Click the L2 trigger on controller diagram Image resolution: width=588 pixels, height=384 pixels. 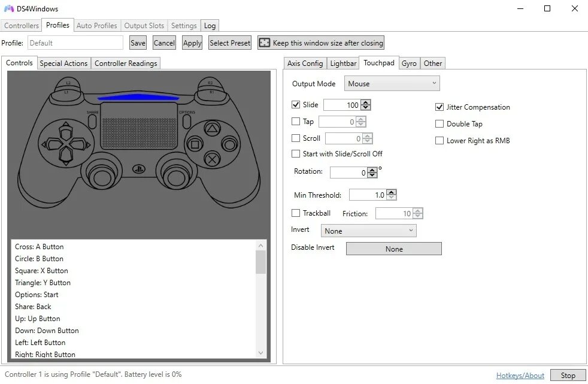pyautogui.click(x=68, y=83)
